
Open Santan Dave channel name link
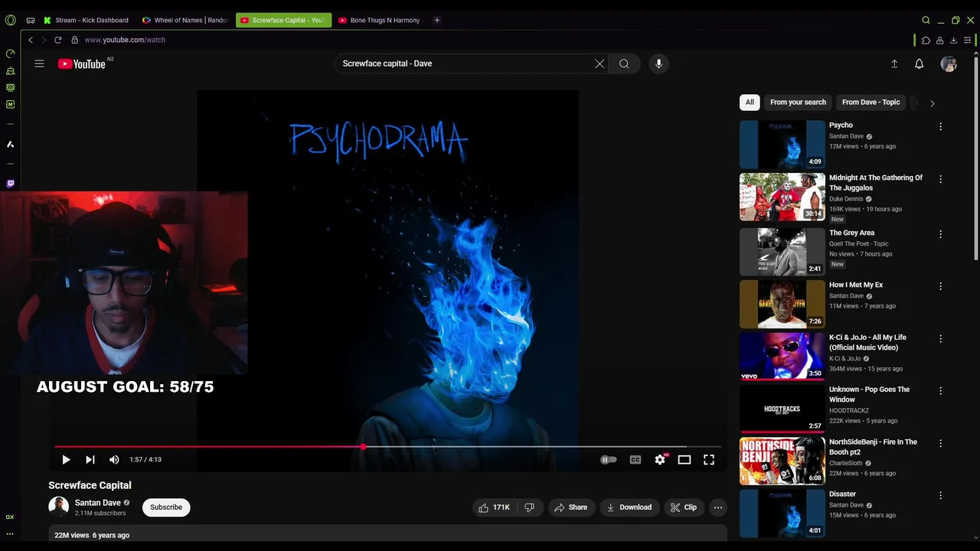(x=97, y=503)
